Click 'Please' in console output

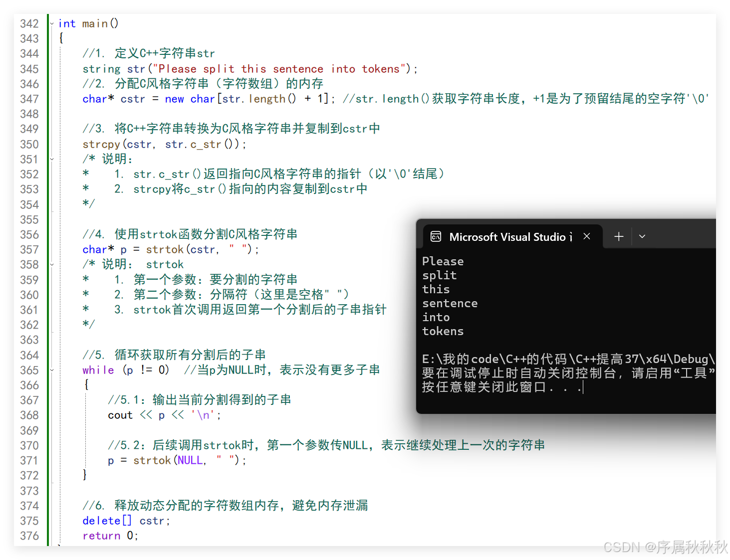[x=443, y=261]
